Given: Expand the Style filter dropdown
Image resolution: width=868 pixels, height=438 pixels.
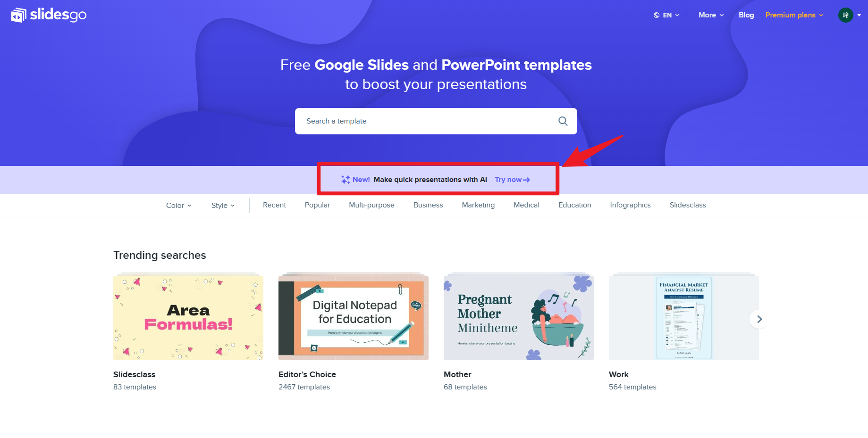Looking at the screenshot, I should pos(223,206).
